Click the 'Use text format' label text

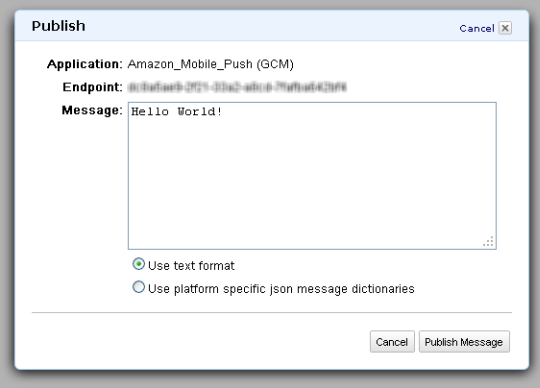pos(191,266)
